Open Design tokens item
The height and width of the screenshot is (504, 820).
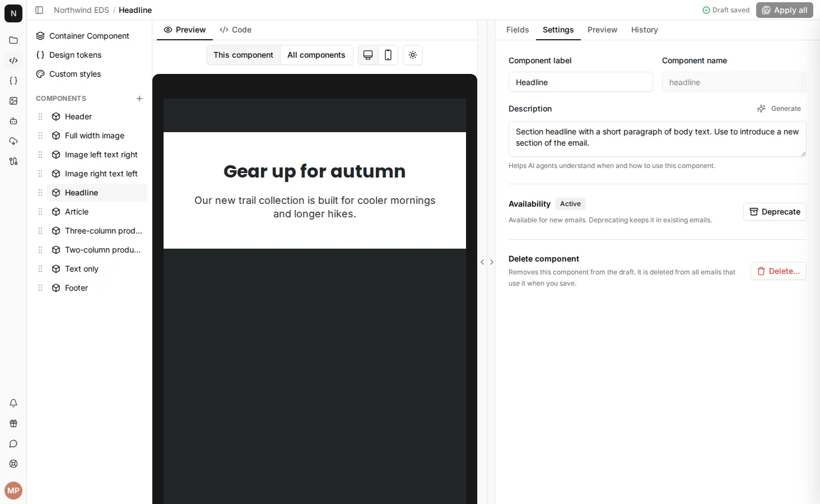click(x=89, y=55)
